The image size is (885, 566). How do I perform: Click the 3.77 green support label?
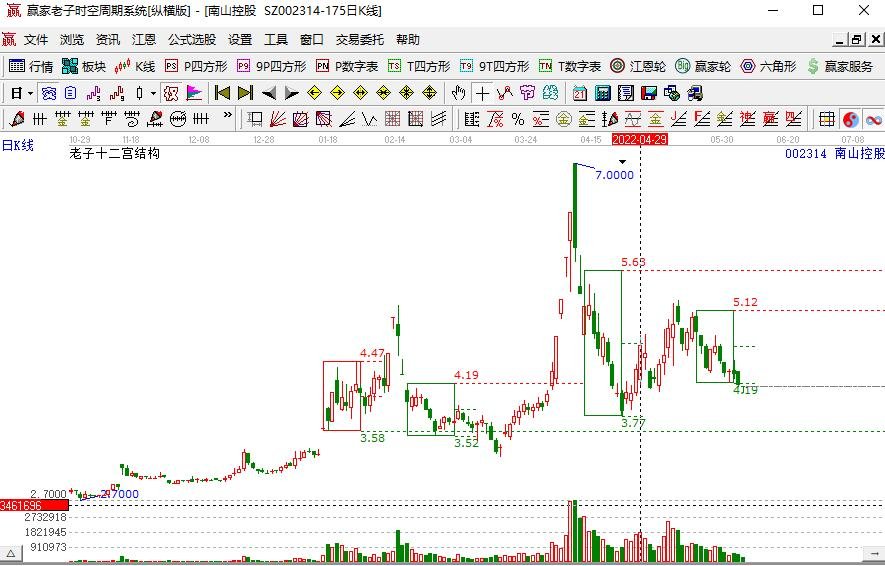coord(633,423)
